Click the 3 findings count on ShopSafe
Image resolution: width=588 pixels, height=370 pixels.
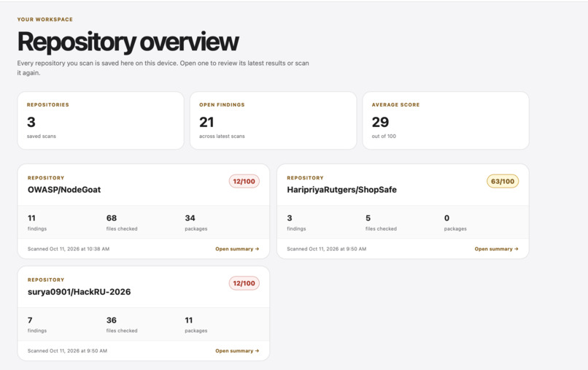click(290, 218)
